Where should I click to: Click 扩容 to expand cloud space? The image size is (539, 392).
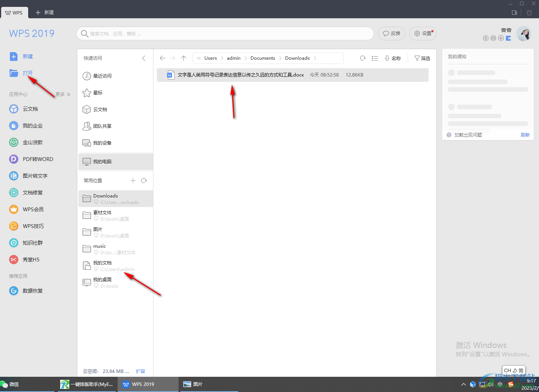point(140,371)
